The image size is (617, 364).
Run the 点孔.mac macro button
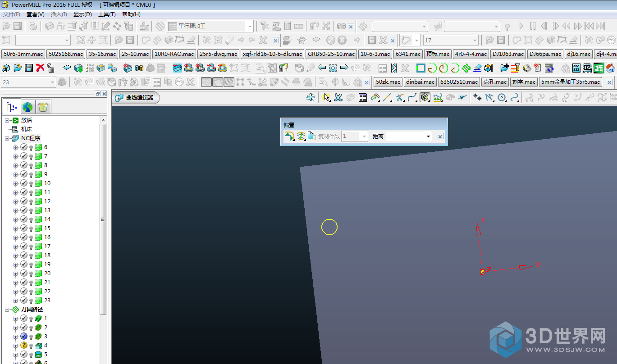[494, 82]
